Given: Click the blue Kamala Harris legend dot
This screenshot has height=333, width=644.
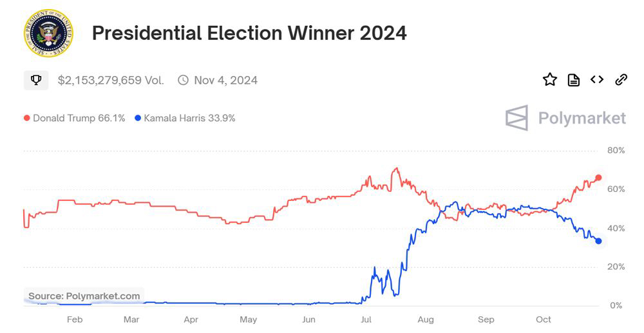Looking at the screenshot, I should 138,118.
